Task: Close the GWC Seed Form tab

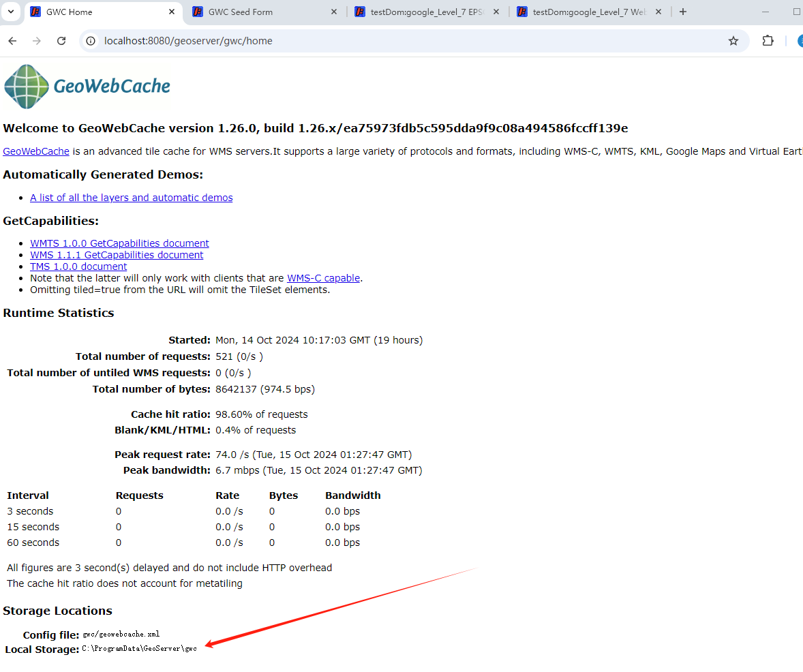Action: tap(334, 12)
